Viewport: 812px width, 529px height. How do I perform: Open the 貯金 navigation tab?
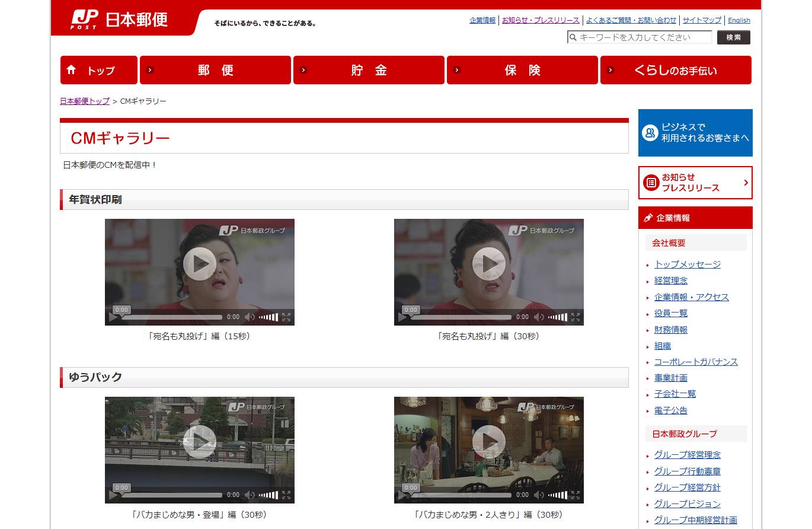click(x=369, y=70)
